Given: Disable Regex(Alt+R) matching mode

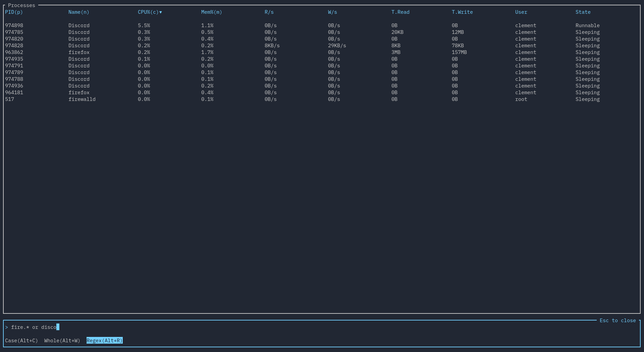Looking at the screenshot, I should click(104, 341).
